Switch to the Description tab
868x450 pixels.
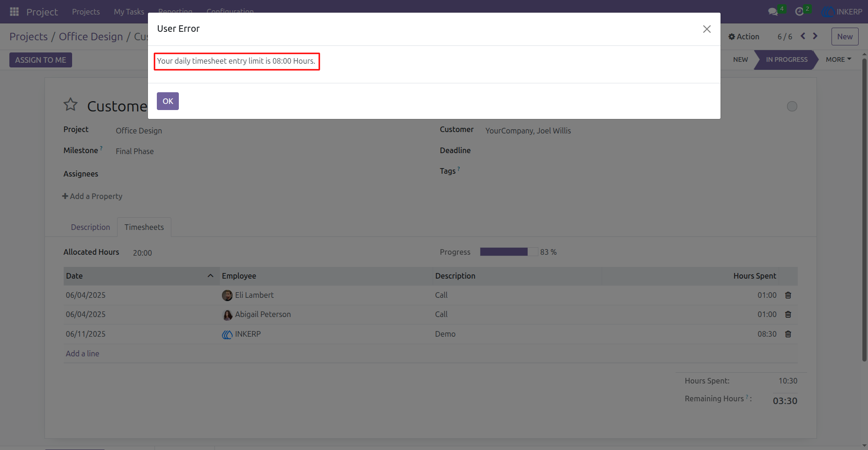click(90, 227)
